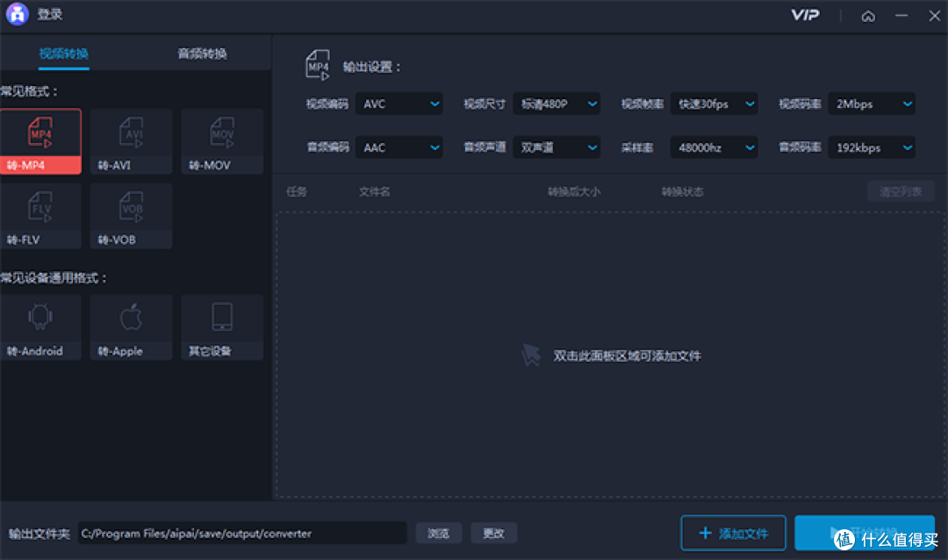Close the converter window
This screenshot has height=560, width=948.
934,16
